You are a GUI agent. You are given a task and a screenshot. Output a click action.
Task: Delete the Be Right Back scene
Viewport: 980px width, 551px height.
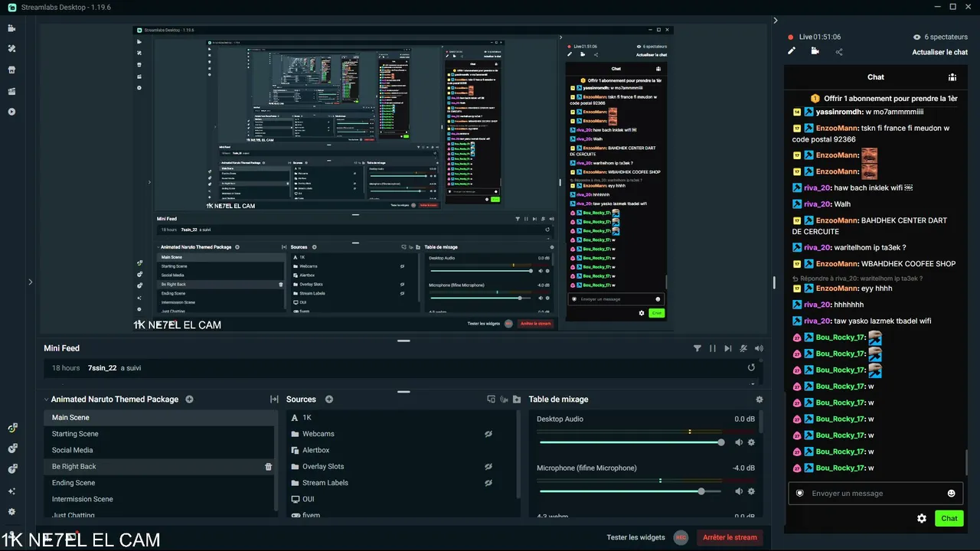[x=268, y=467]
